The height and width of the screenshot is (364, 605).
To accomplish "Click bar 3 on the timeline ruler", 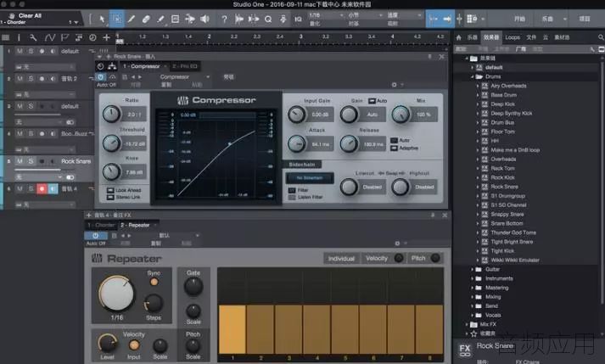I will tap(300, 37).
